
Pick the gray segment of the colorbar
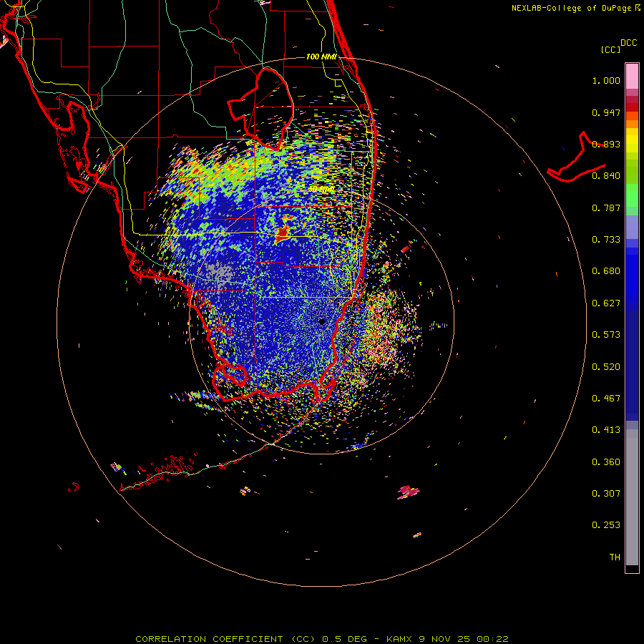coord(632,497)
